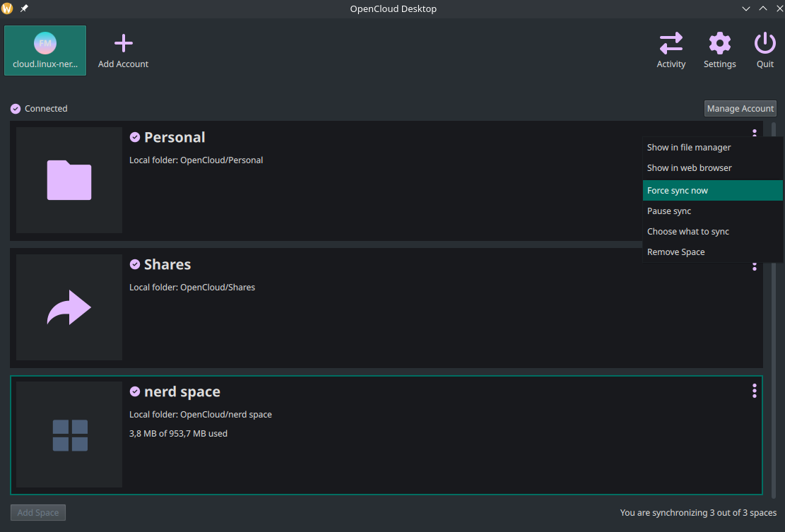The height and width of the screenshot is (532, 785).
Task: Click the Add Space button
Action: pyautogui.click(x=38, y=512)
